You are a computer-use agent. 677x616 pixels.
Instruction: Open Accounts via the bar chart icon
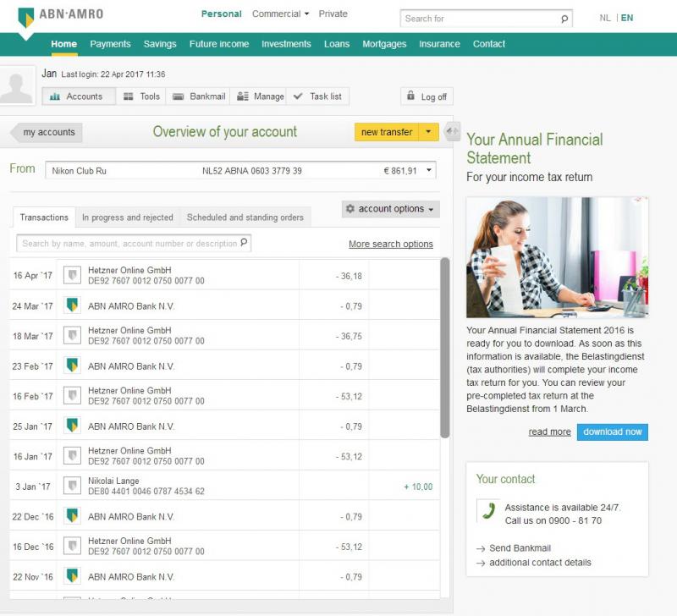click(x=55, y=96)
